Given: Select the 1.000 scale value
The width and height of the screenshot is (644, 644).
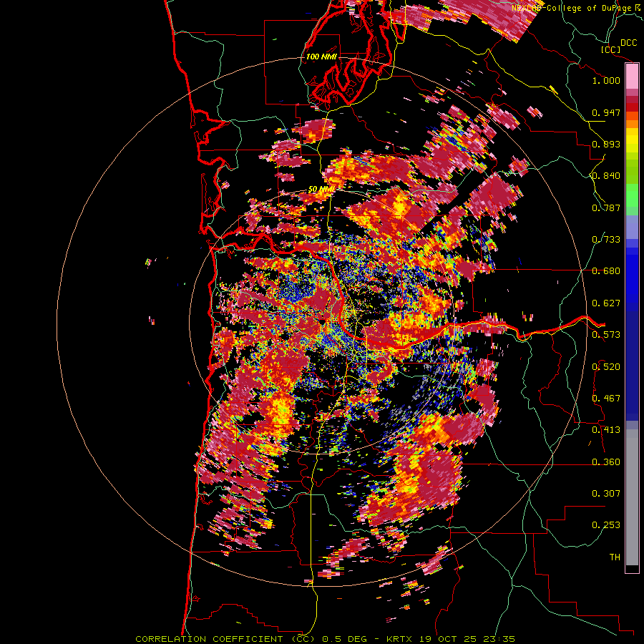Looking at the screenshot, I should [x=606, y=80].
